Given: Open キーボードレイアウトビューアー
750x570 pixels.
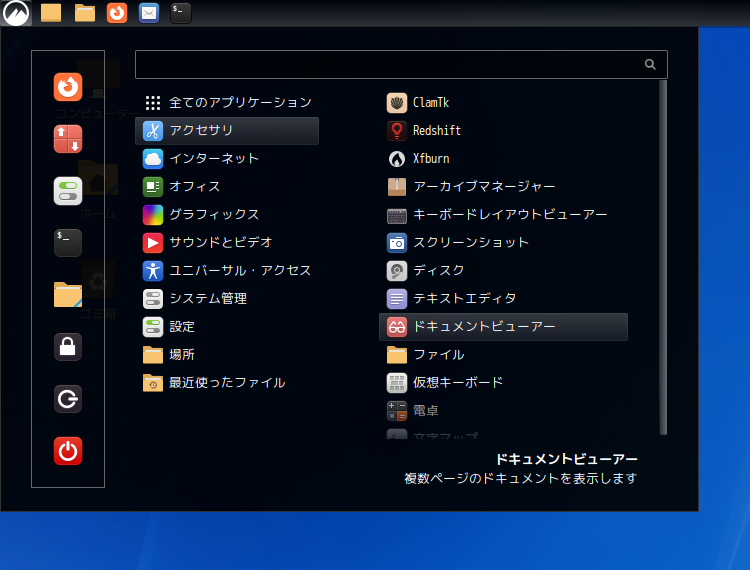Looking at the screenshot, I should tap(503, 215).
